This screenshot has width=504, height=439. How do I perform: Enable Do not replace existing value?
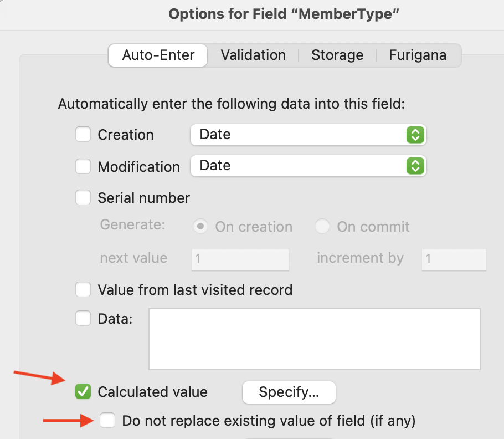[x=107, y=421]
